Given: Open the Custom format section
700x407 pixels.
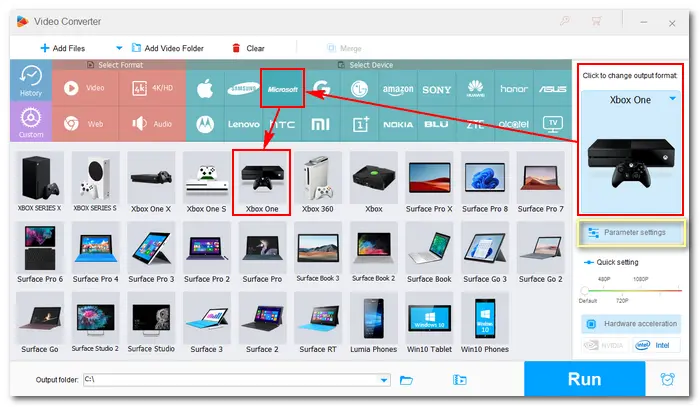Looking at the screenshot, I should point(31,121).
